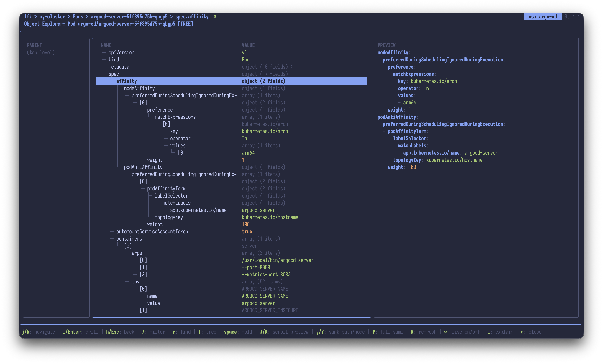Select the apiVersion row

click(x=232, y=53)
